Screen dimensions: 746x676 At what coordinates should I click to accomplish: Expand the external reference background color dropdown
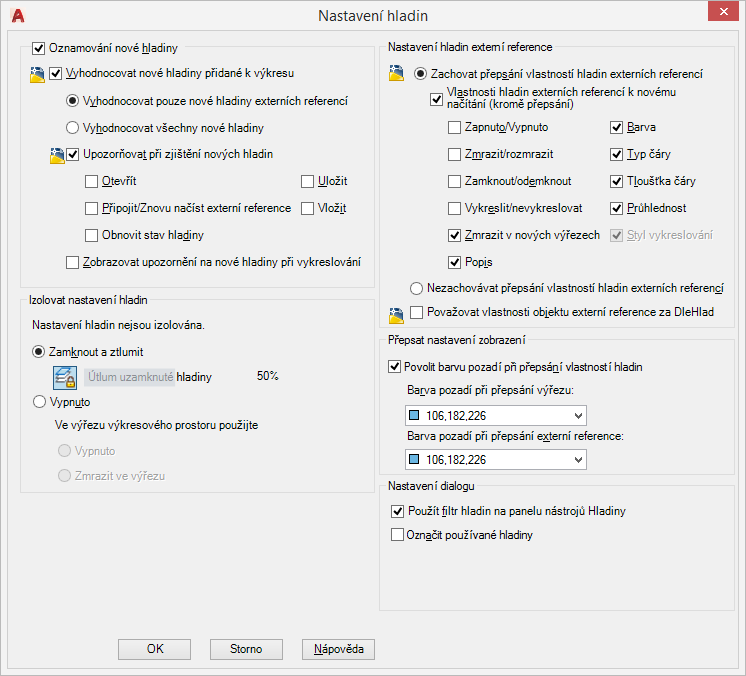pyautogui.click(x=577, y=460)
